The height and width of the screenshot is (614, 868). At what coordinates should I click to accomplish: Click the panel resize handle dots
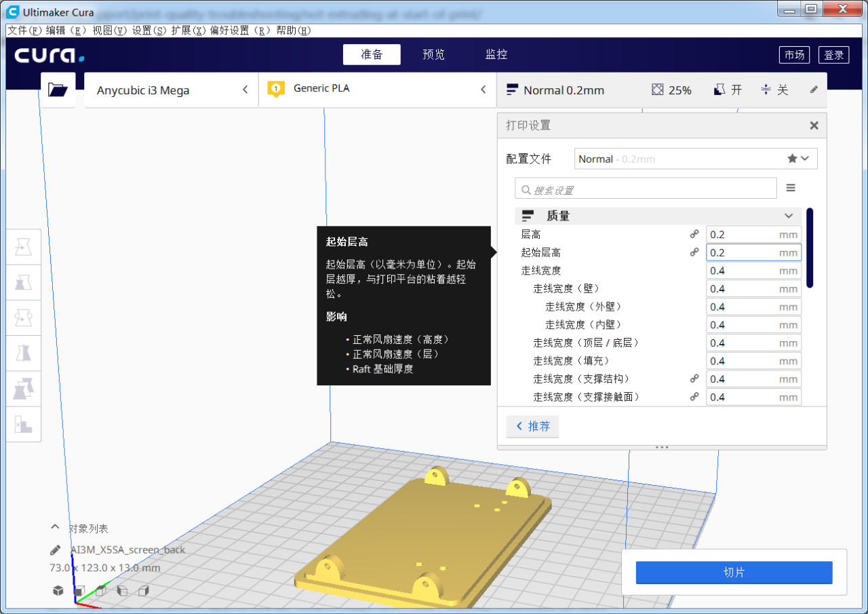(663, 447)
